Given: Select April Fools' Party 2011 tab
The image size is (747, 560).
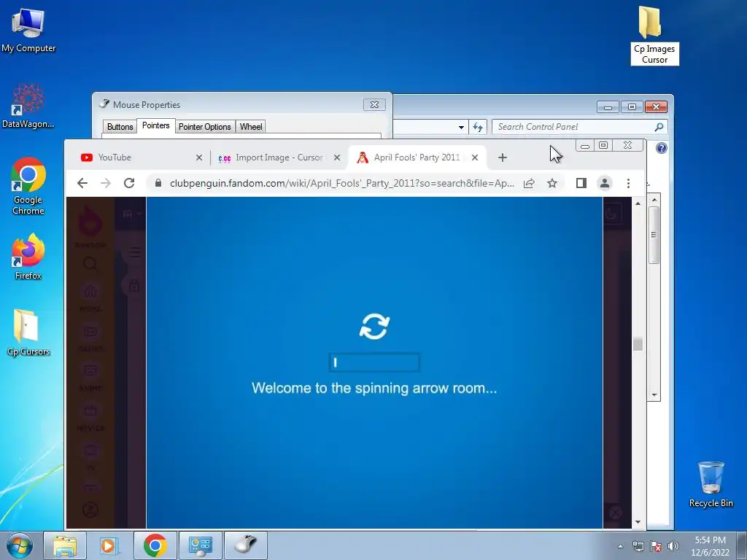Looking at the screenshot, I should pyautogui.click(x=416, y=157).
